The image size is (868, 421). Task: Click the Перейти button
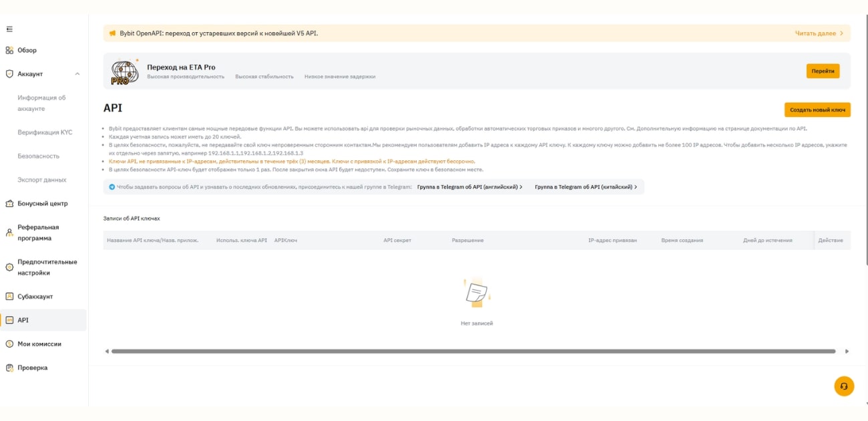pyautogui.click(x=823, y=71)
